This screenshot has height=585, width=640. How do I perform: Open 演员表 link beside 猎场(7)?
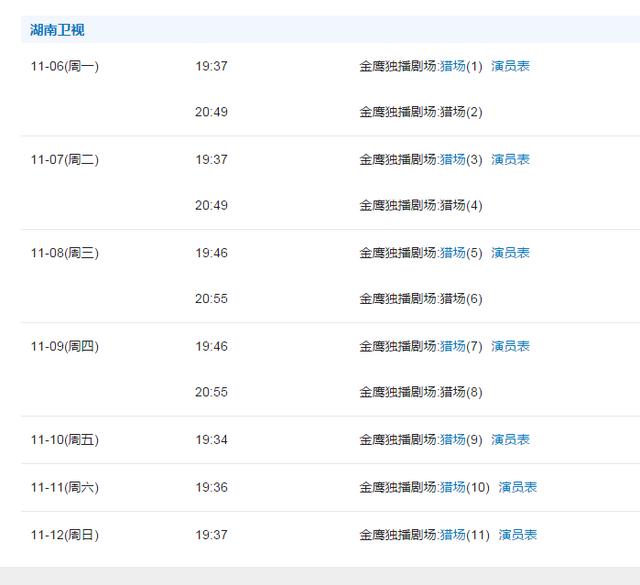510,346
